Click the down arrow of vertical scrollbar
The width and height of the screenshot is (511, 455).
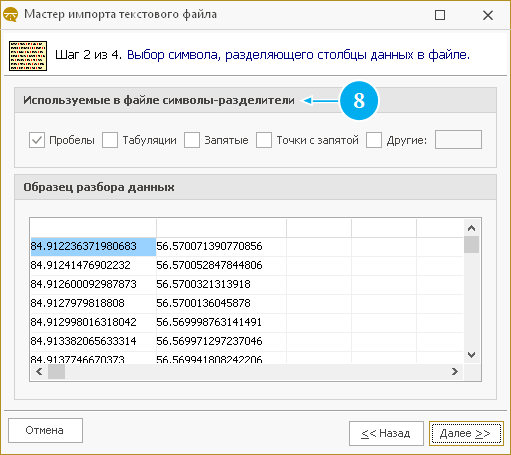pos(471,355)
